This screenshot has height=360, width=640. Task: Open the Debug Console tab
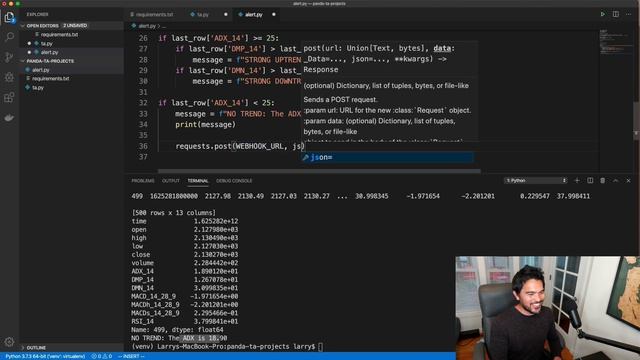[234, 181]
